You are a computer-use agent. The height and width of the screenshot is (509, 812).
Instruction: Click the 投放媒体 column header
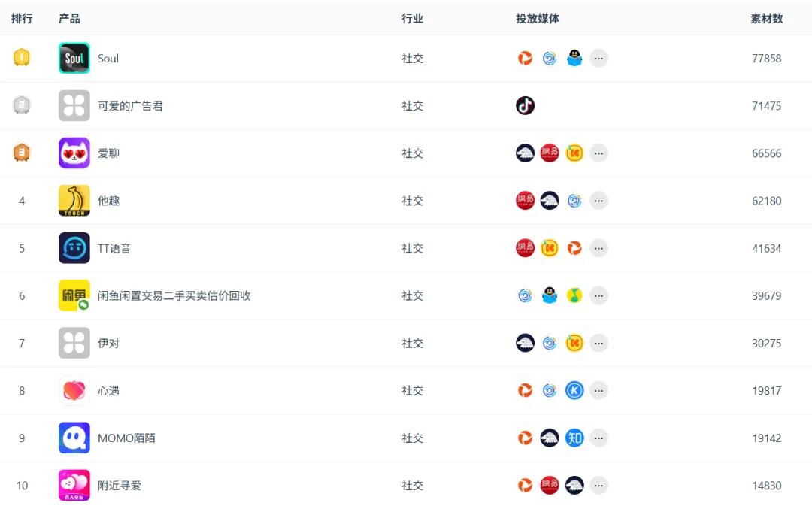tap(537, 18)
